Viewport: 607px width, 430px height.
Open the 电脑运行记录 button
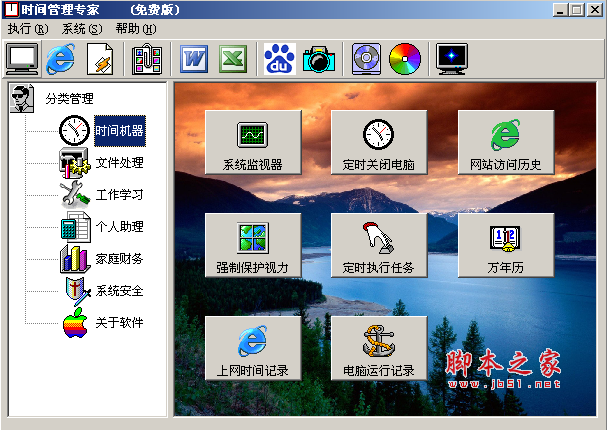coord(379,348)
